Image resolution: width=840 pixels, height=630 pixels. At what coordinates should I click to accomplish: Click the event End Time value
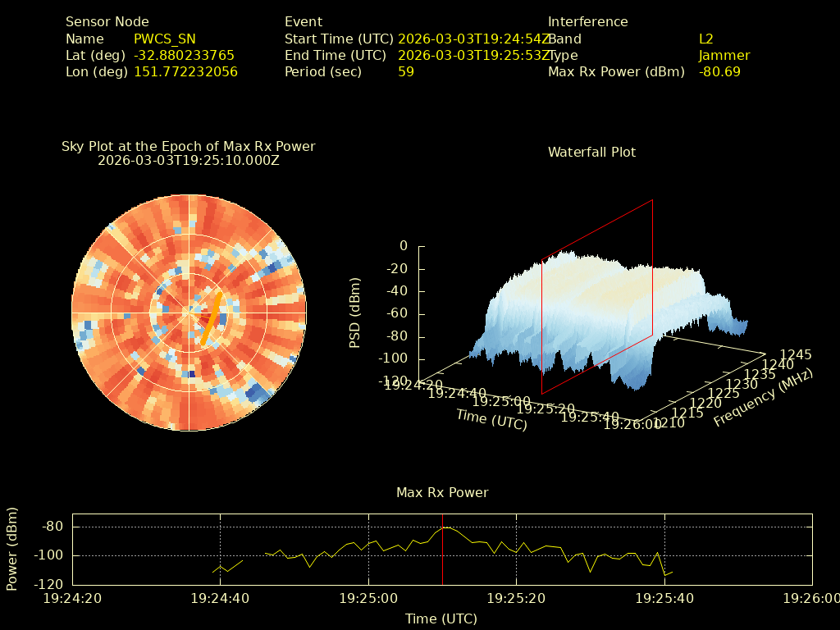[474, 55]
